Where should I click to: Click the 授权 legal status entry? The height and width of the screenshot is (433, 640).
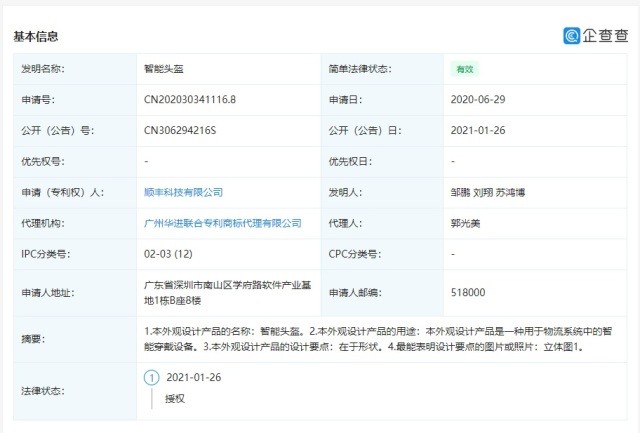(x=175, y=399)
